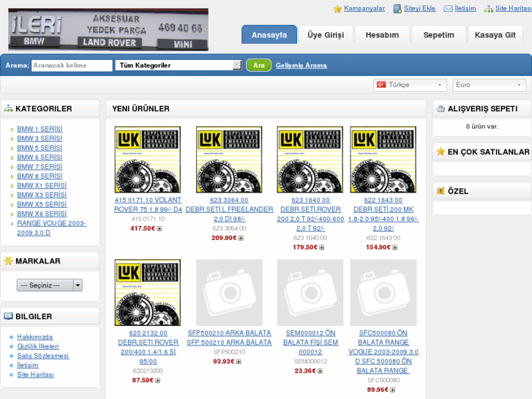Open SEM000012 ÖN BALATA FİŞİ link
The height and width of the screenshot is (399, 532).
(310, 343)
